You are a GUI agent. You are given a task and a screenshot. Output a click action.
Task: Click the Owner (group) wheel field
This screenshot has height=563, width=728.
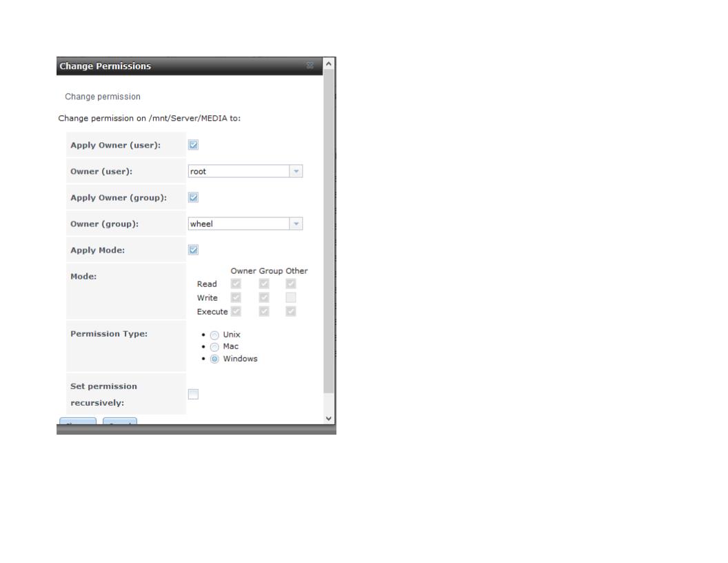(x=239, y=224)
